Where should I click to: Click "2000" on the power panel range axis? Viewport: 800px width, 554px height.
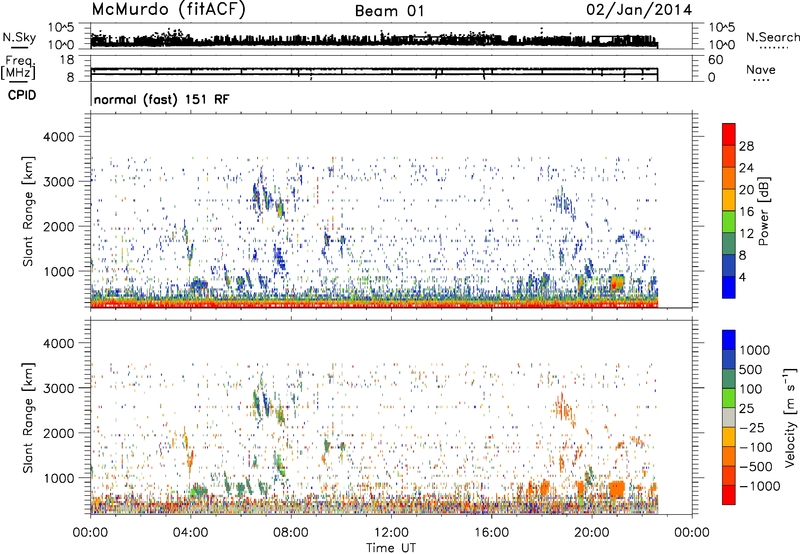59,227
